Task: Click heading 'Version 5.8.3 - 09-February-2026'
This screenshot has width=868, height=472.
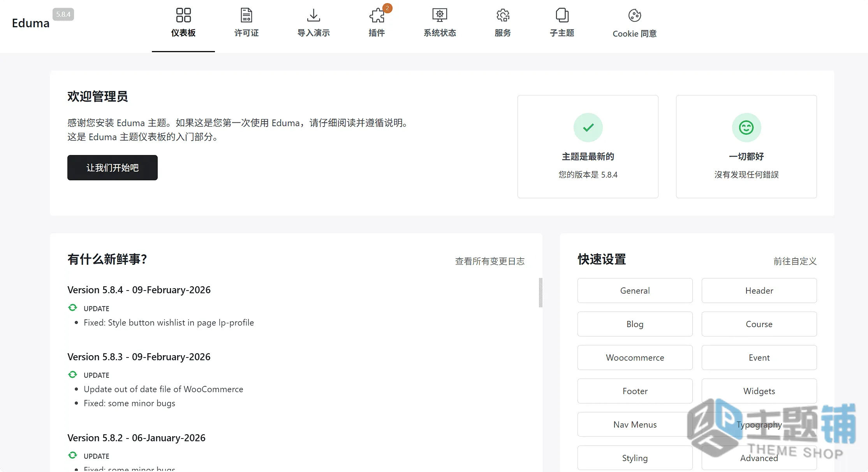Action: (139, 357)
